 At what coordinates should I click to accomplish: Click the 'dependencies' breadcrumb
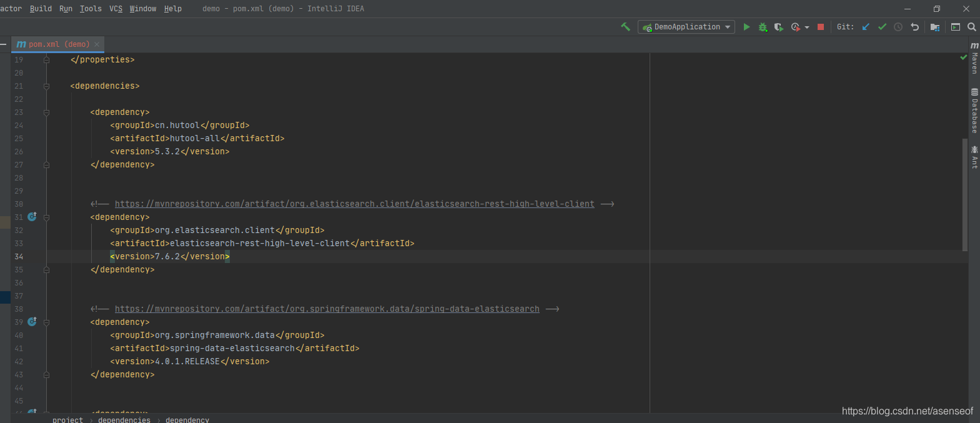click(124, 419)
